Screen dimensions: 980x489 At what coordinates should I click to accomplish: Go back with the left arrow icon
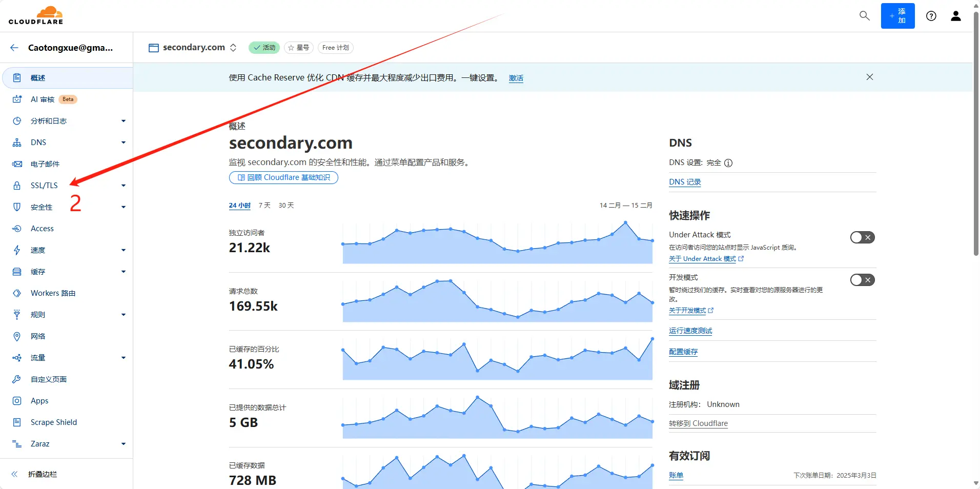coord(14,48)
